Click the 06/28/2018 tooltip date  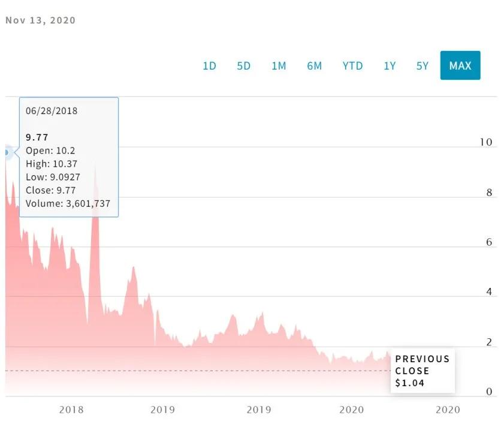click(52, 111)
